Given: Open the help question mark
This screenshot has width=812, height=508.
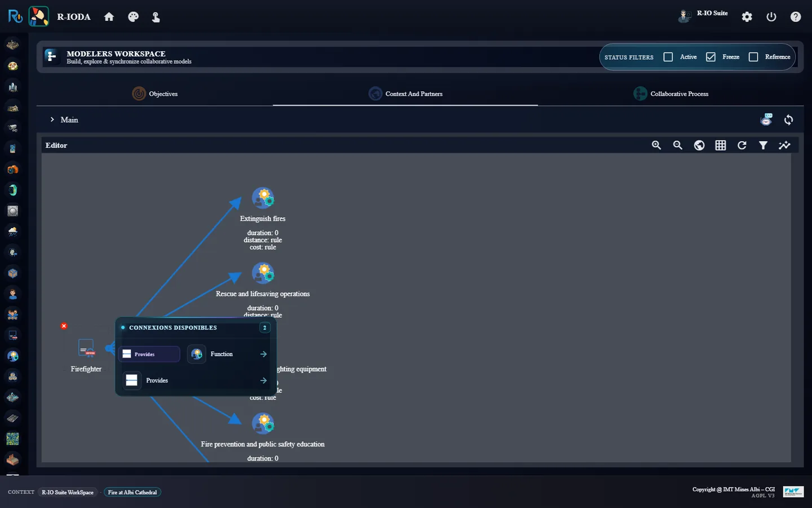Looking at the screenshot, I should [796, 17].
